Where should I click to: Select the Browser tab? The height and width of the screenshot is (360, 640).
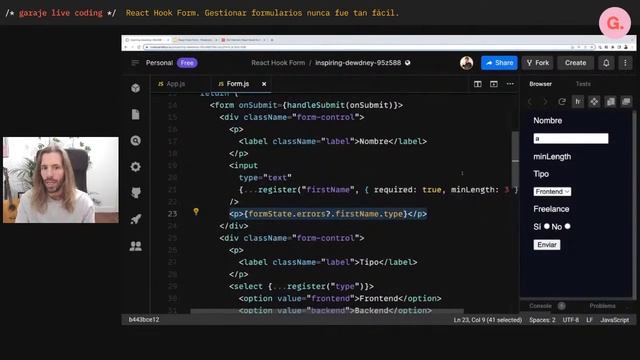(540, 84)
